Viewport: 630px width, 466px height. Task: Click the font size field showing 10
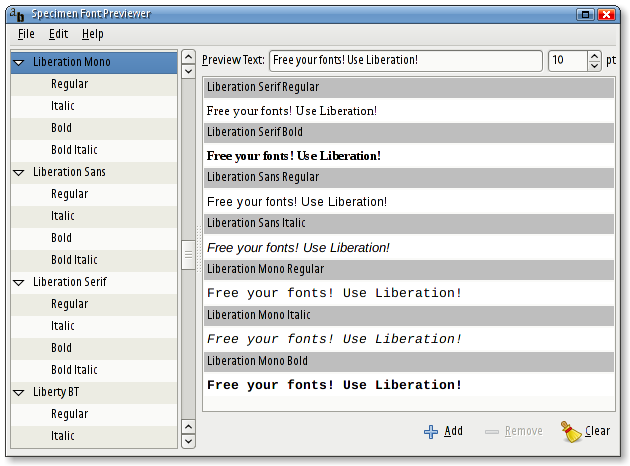click(568, 61)
